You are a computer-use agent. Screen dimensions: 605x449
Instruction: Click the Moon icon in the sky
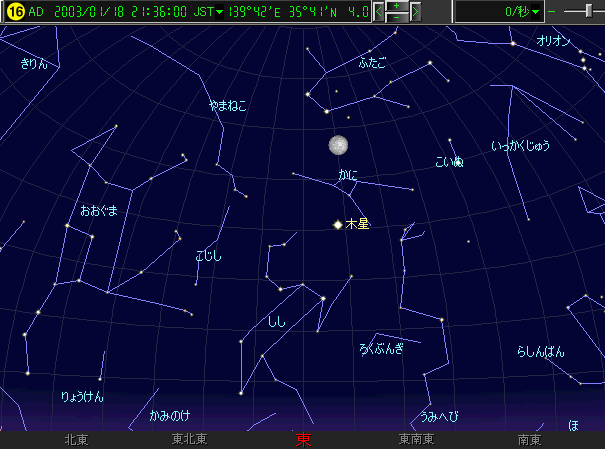pos(339,146)
